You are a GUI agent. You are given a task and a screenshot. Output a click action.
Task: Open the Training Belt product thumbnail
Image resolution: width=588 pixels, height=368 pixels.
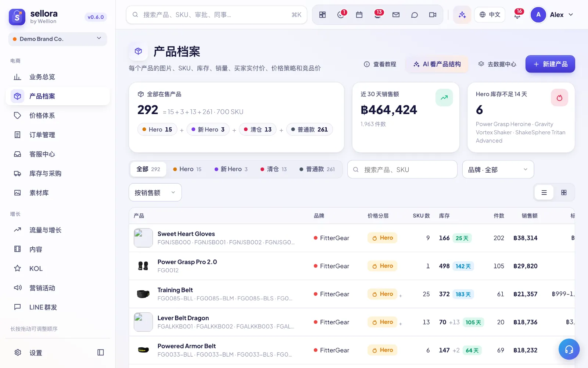point(143,294)
